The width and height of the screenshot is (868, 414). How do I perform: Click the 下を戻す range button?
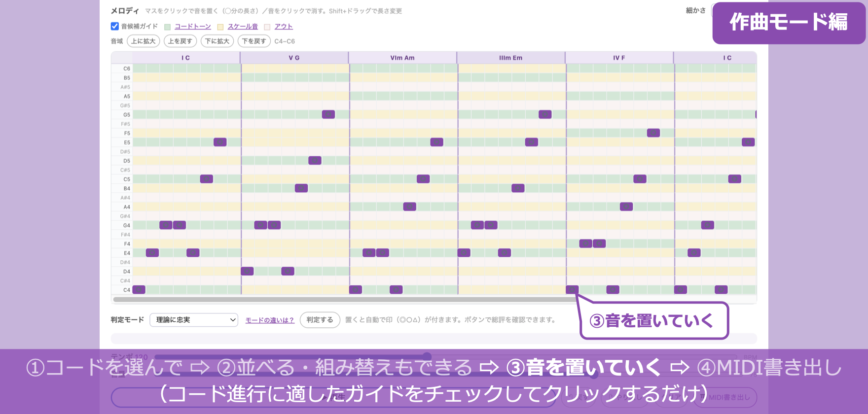pyautogui.click(x=254, y=41)
